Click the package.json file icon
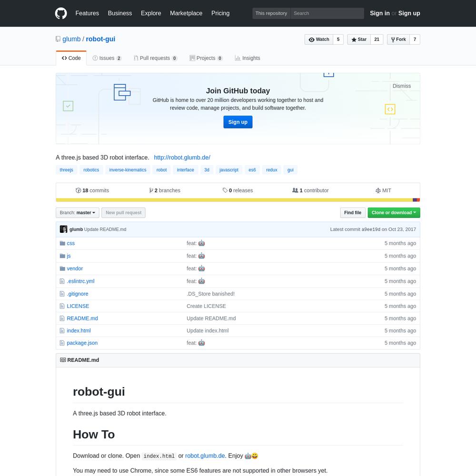This screenshot has width=476, height=476. 62,343
